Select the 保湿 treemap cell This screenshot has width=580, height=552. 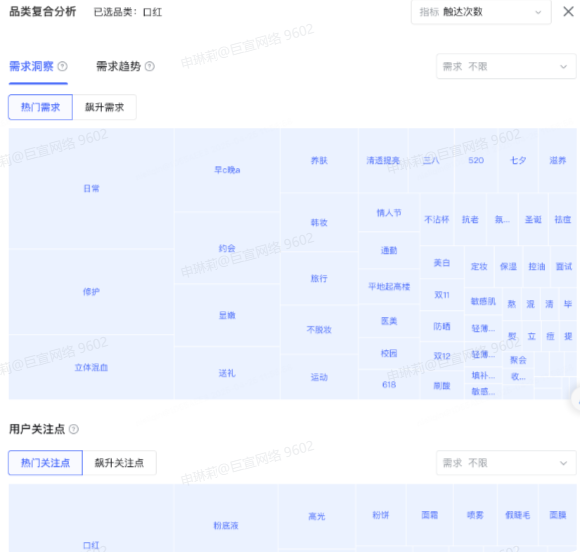pos(508,266)
